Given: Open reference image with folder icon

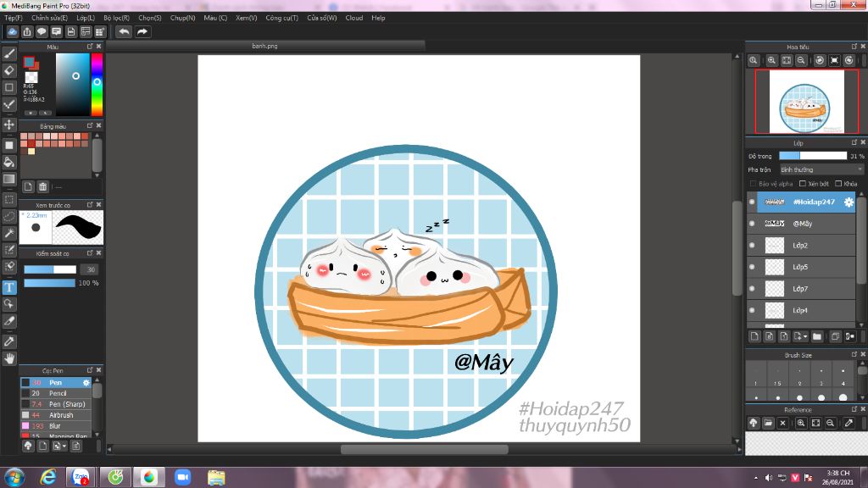Looking at the screenshot, I should click(x=768, y=423).
